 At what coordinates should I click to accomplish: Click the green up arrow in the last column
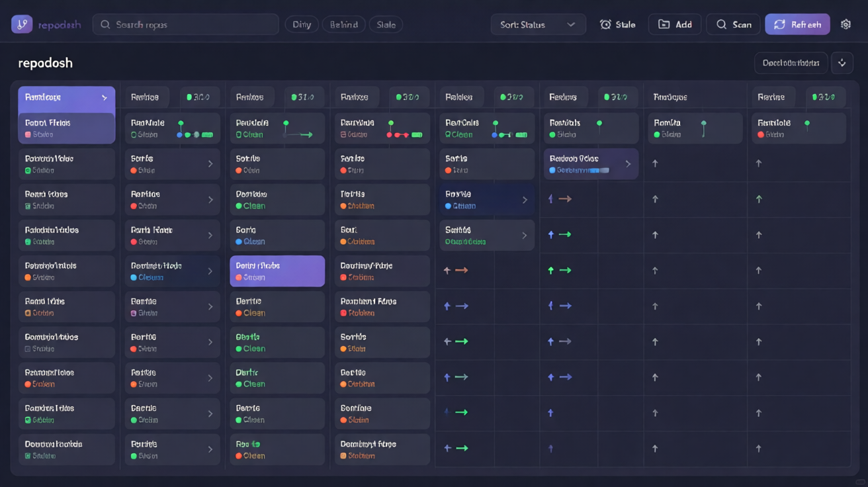(x=759, y=199)
